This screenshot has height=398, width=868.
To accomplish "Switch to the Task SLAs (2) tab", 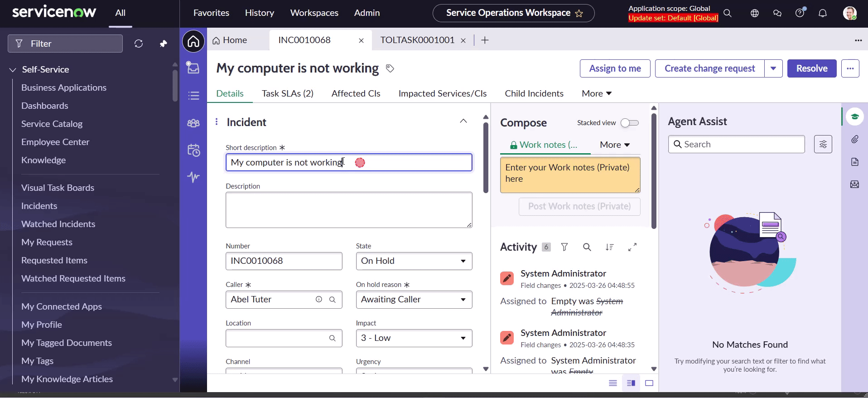I will pos(287,93).
